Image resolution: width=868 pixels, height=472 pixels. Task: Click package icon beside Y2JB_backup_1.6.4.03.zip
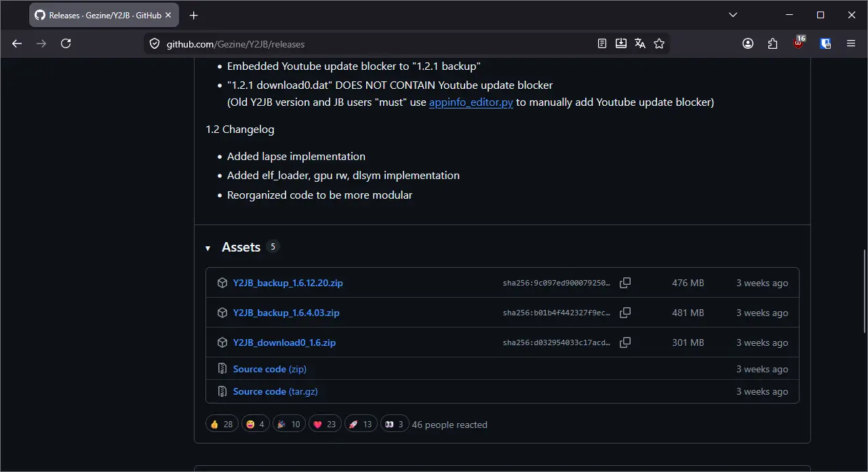click(x=222, y=313)
